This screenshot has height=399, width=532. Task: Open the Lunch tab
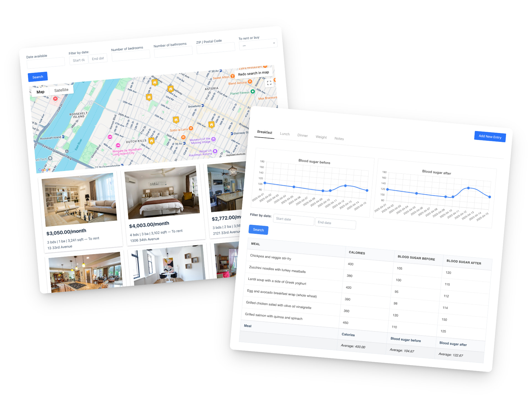click(x=285, y=134)
